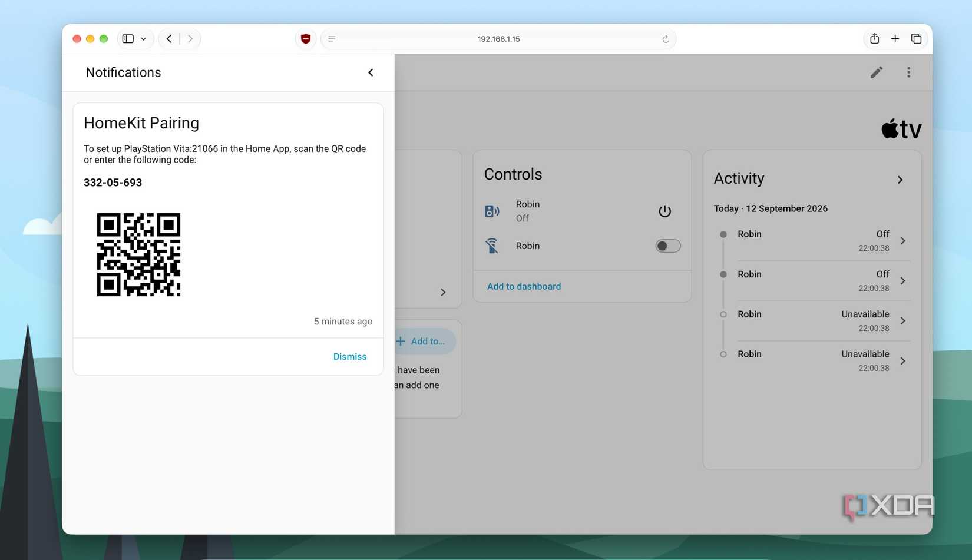This screenshot has width=972, height=560.
Task: Click the 5 minutes ago timestamp
Action: pos(343,322)
